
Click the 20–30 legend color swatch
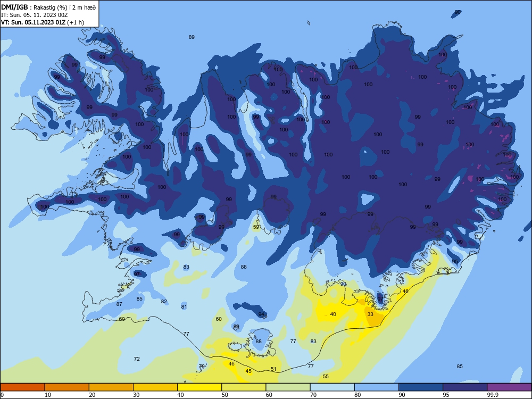111,387
